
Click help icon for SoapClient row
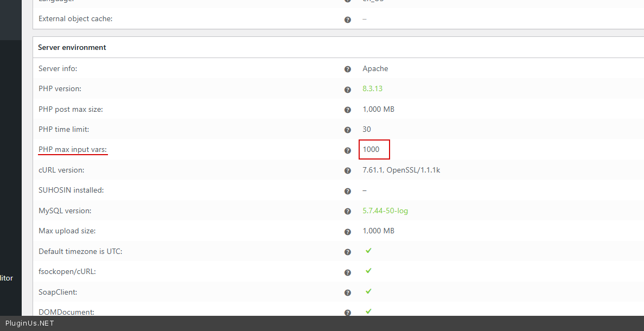click(348, 293)
